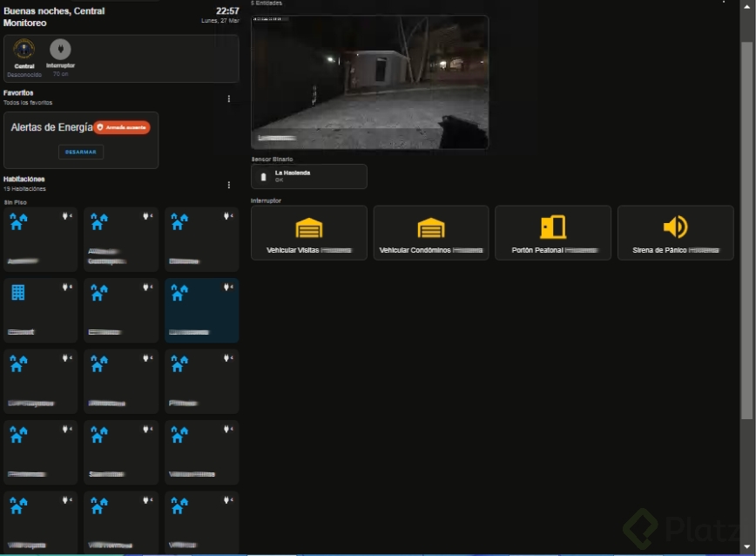Click plug badge on highlighted room card
This screenshot has height=556, width=756.
228,288
